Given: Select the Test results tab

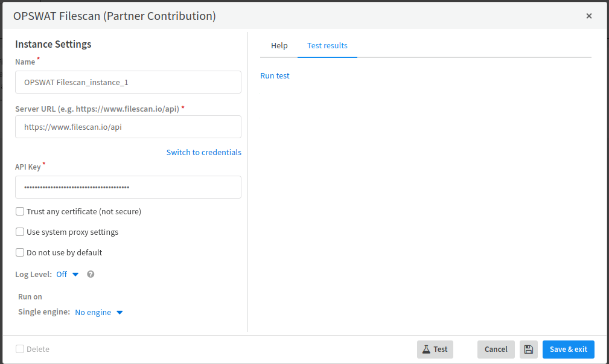Looking at the screenshot, I should [x=327, y=45].
